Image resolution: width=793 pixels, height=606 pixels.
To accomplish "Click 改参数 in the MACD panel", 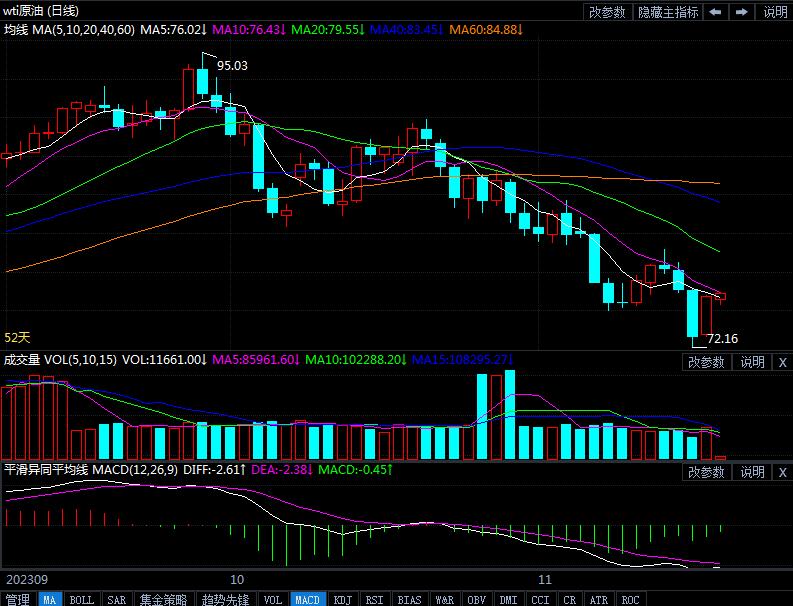I will 706,472.
